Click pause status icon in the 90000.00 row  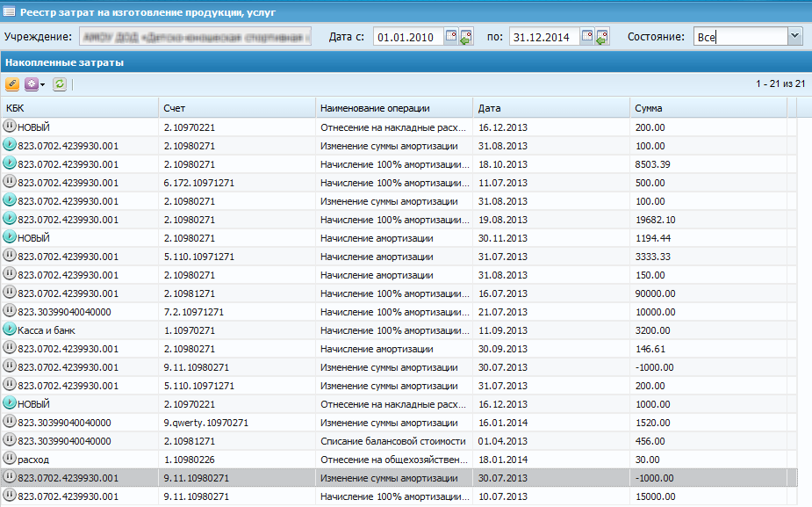10,292
